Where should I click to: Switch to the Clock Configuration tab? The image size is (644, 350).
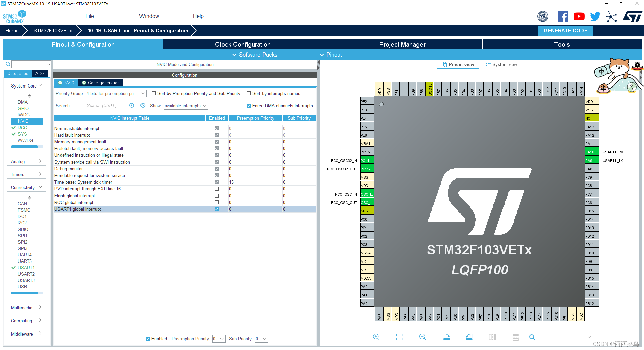[242, 44]
